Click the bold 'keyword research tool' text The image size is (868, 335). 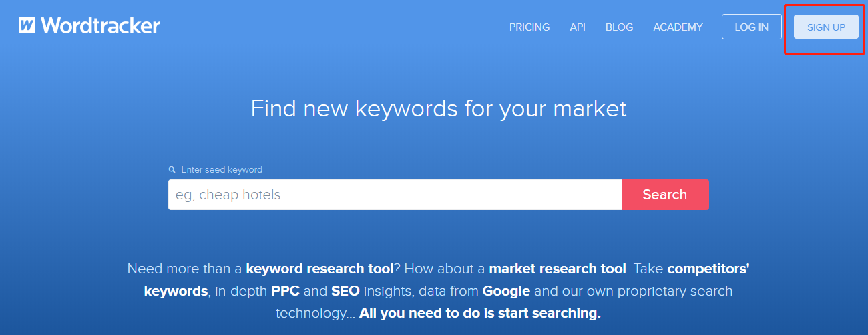[x=320, y=269]
